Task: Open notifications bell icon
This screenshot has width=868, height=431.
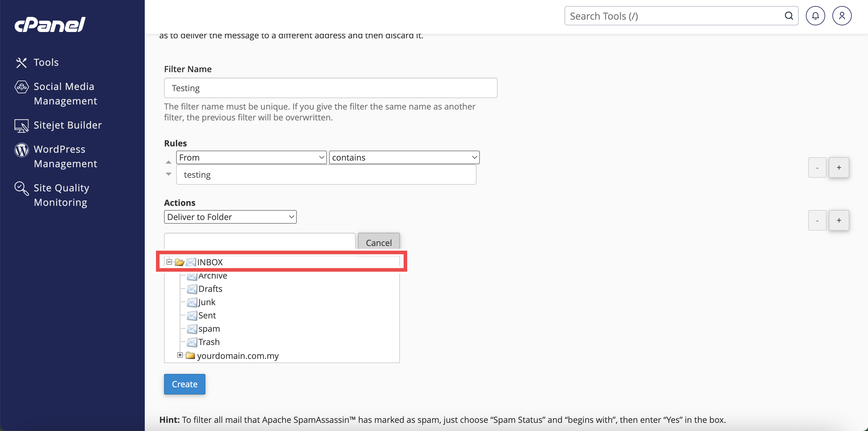Action: pos(815,16)
